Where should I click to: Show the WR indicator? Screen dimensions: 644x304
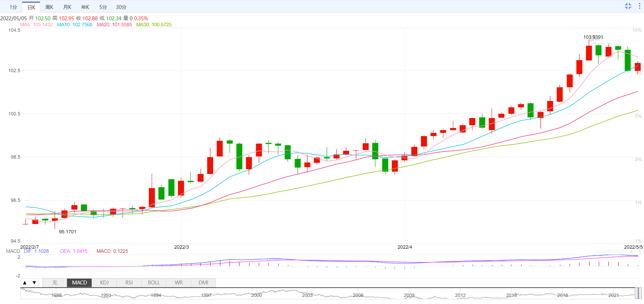pyautogui.click(x=179, y=283)
